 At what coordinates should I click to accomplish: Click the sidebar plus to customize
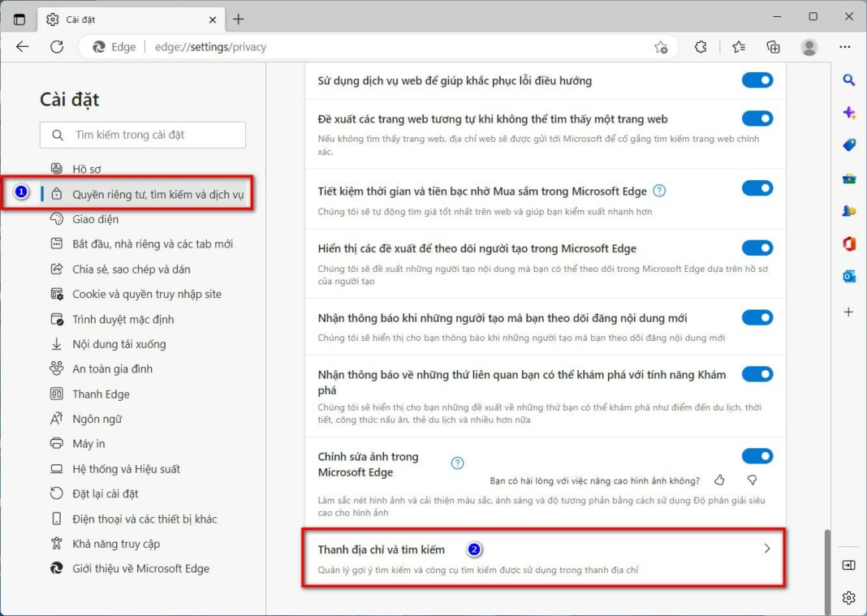click(849, 312)
